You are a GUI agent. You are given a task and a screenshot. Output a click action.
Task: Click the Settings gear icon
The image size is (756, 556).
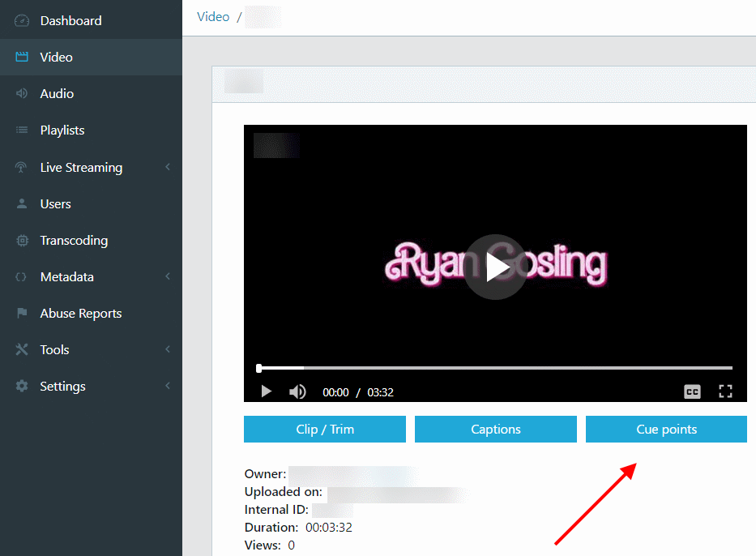[x=22, y=386]
